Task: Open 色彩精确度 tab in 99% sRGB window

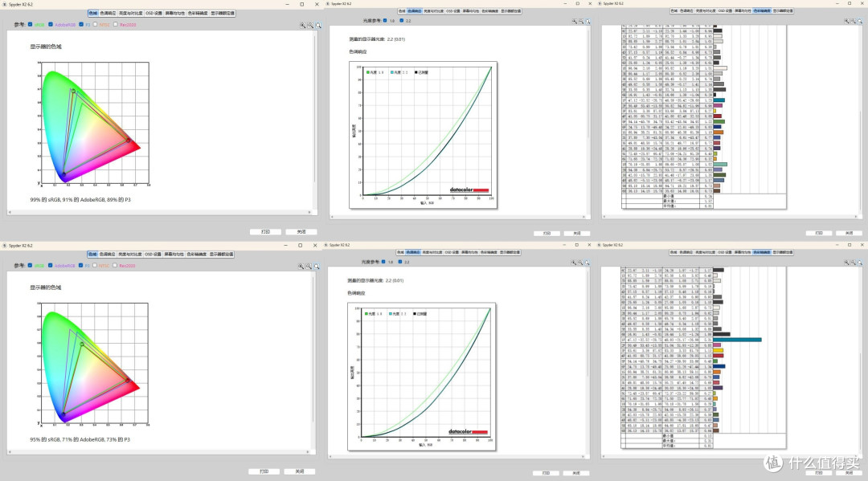Action: (x=198, y=13)
